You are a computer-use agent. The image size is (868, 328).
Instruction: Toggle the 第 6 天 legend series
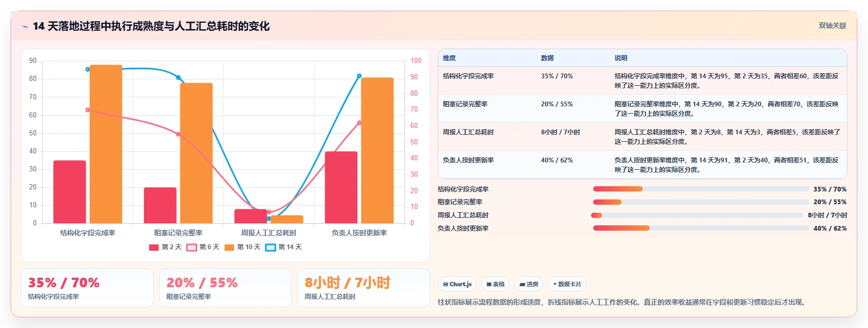(203, 247)
